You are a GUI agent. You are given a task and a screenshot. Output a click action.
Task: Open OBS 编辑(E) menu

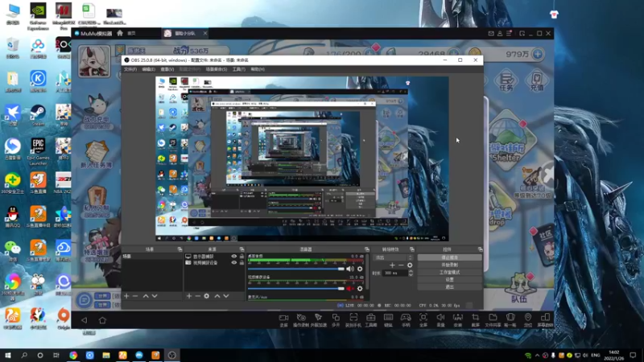coord(148,69)
